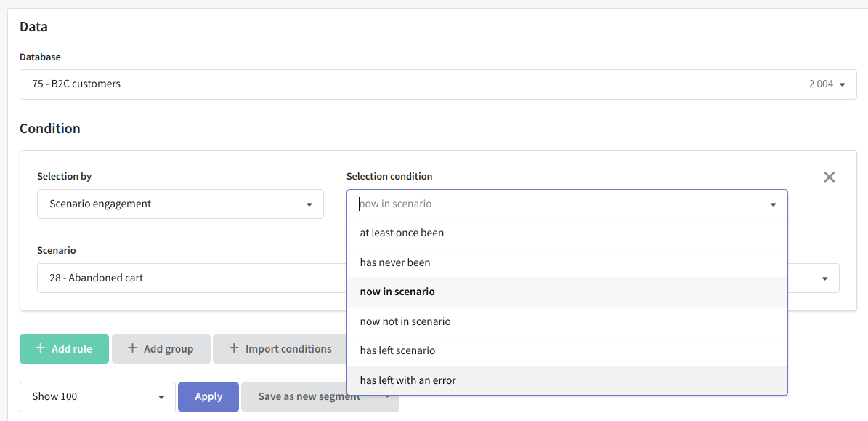Pick 'now not in scenario' option
The width and height of the screenshot is (868, 421).
pyautogui.click(x=567, y=321)
